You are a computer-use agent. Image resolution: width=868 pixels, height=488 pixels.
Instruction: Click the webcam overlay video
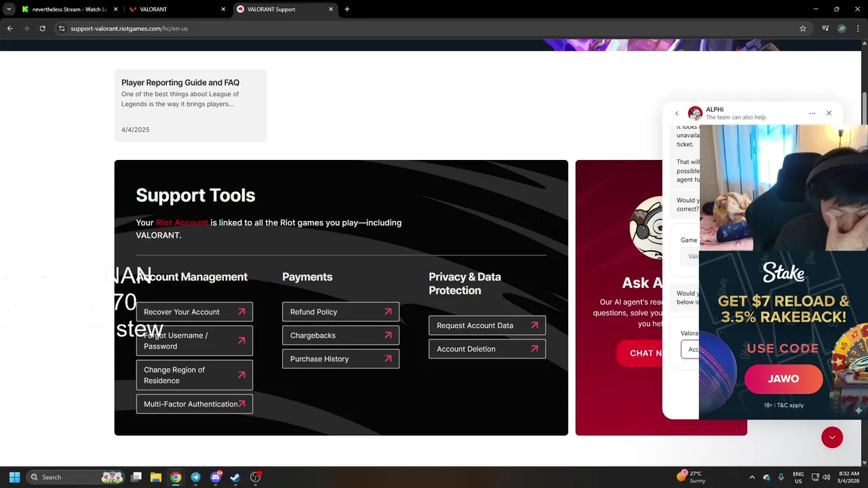783,188
